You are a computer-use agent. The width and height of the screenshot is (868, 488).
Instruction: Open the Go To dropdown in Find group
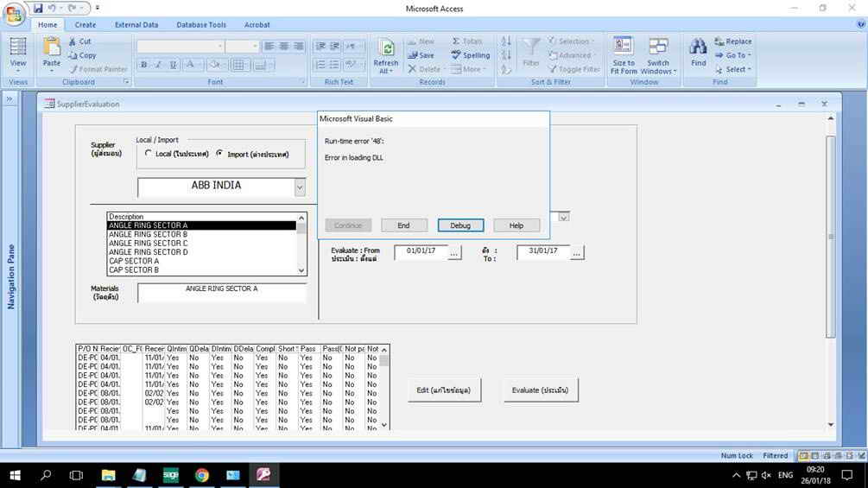pos(733,55)
